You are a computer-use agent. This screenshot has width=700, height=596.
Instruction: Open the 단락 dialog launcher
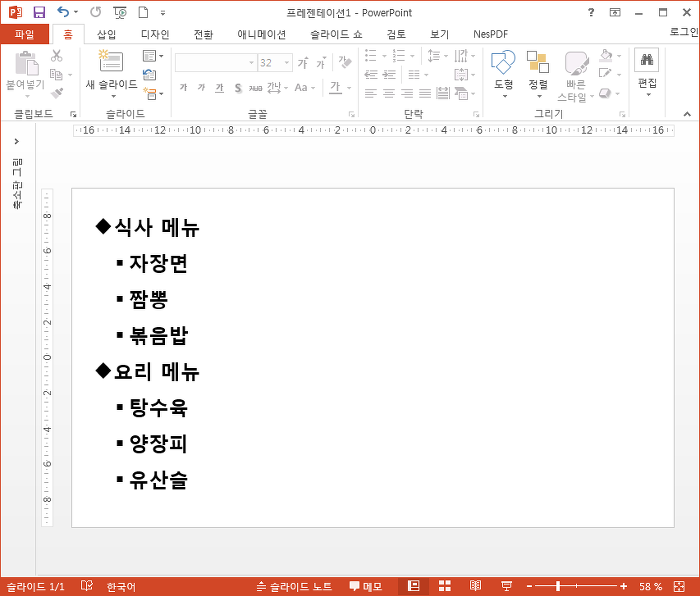click(x=476, y=114)
